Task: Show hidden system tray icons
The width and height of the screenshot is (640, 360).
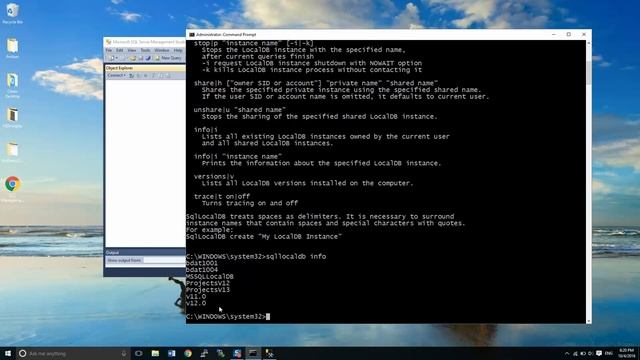Action: [x=567, y=353]
